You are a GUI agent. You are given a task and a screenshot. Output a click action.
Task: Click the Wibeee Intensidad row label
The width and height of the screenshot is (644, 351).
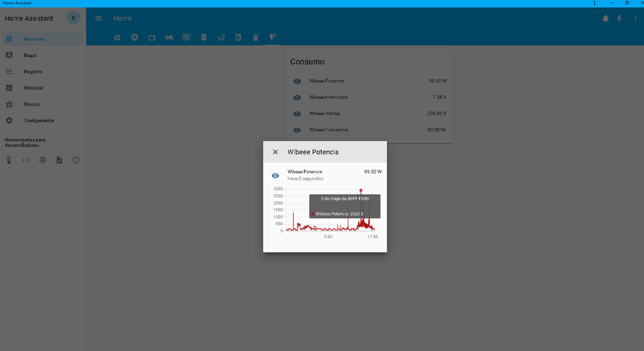(328, 97)
